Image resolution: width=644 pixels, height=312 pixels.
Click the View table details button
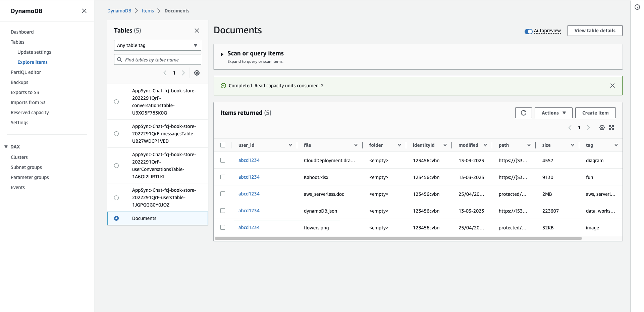click(x=595, y=31)
